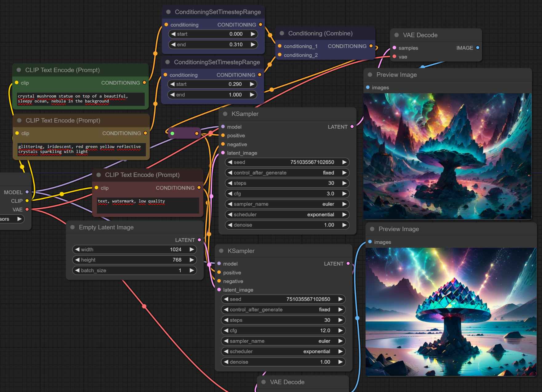Click the lower preview image of the crystal mushroom
542x392 pixels.
click(451, 311)
